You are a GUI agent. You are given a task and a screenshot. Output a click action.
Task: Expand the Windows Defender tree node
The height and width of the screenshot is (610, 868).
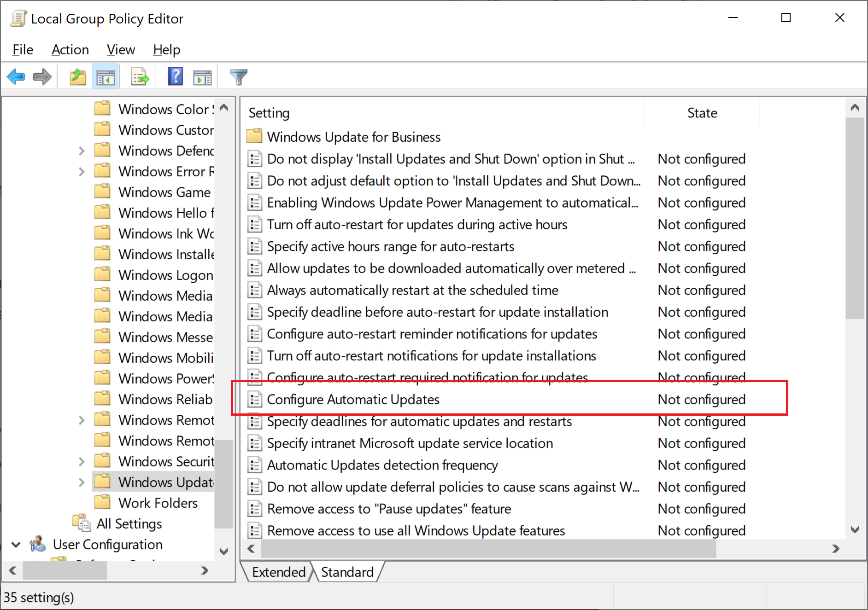pos(82,150)
